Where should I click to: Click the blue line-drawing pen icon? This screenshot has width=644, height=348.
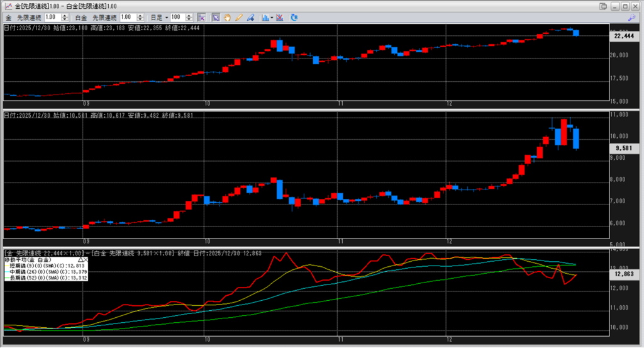250,17
